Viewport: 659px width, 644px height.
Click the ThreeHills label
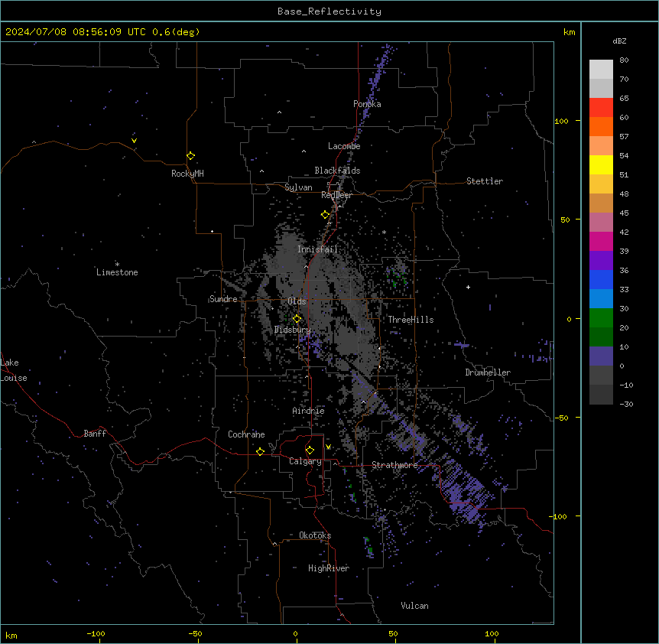point(411,320)
